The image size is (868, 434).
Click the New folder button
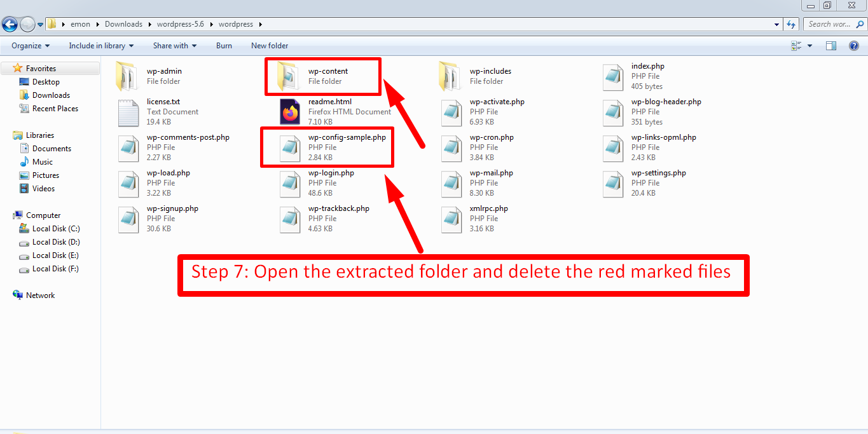[x=270, y=46]
